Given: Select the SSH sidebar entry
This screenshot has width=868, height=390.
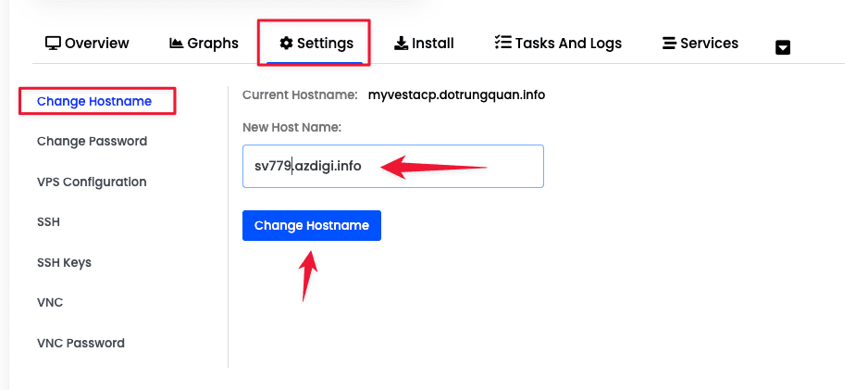Looking at the screenshot, I should pos(48,222).
